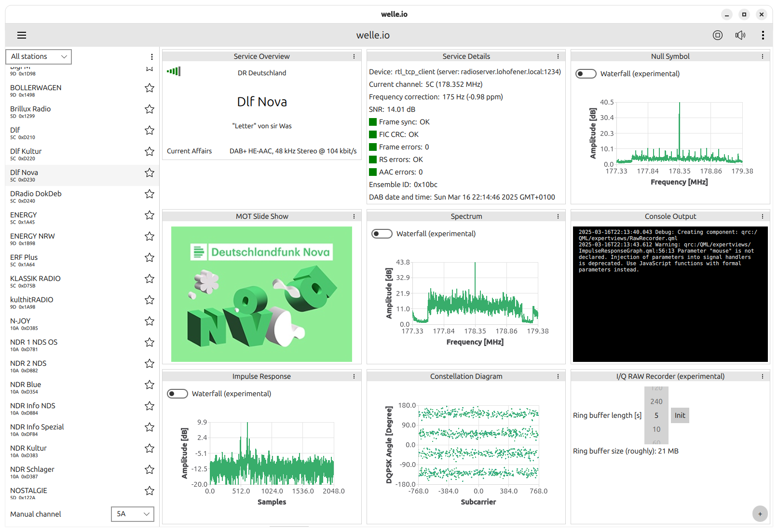This screenshot has height=532, width=778.
Task: Select the ERF Plus station row
Action: click(x=82, y=260)
